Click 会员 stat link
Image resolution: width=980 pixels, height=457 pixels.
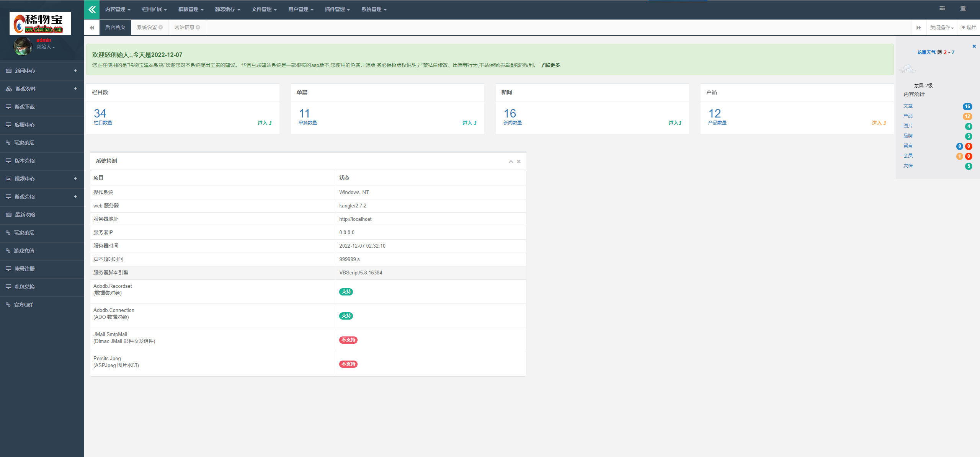(908, 156)
